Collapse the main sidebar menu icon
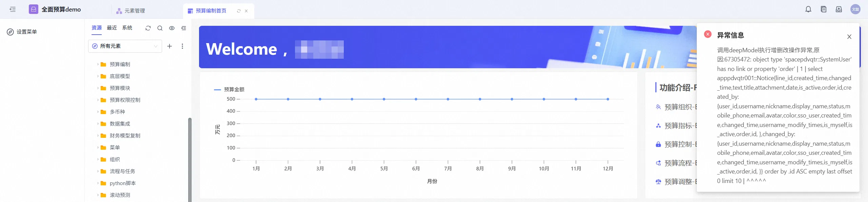 click(13, 9)
